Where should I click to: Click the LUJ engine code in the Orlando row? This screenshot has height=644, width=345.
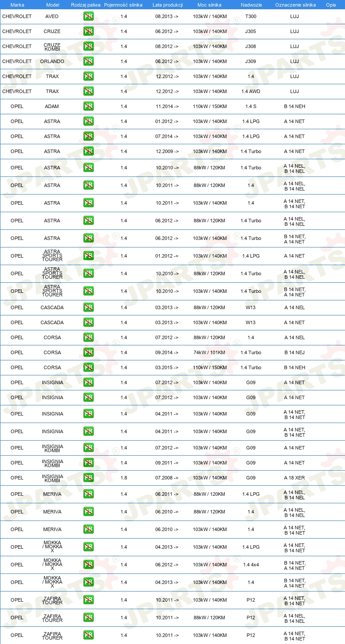pyautogui.click(x=295, y=62)
